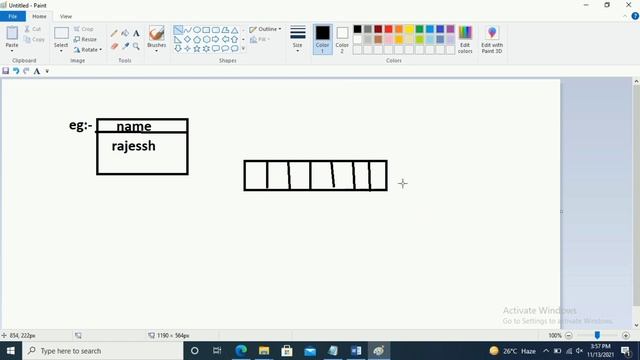Viewport: 640px width, 360px height.
Task: Expand the Select dropdown arrow
Action: coord(61,51)
